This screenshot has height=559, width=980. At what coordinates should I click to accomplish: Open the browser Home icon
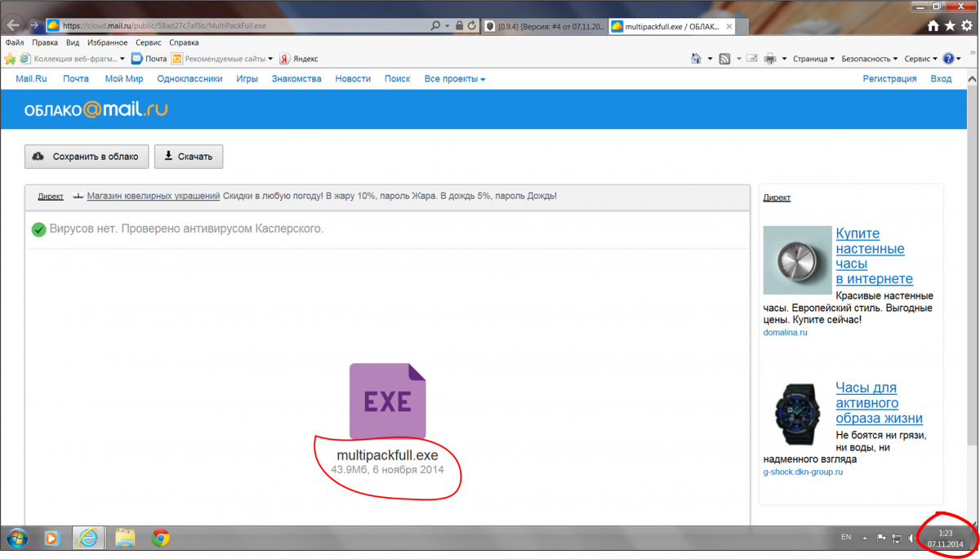(933, 26)
